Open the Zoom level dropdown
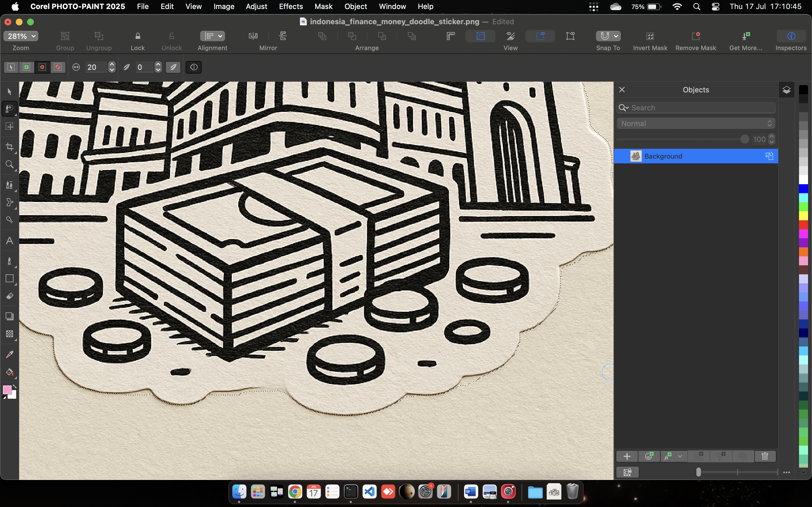 click(21, 36)
